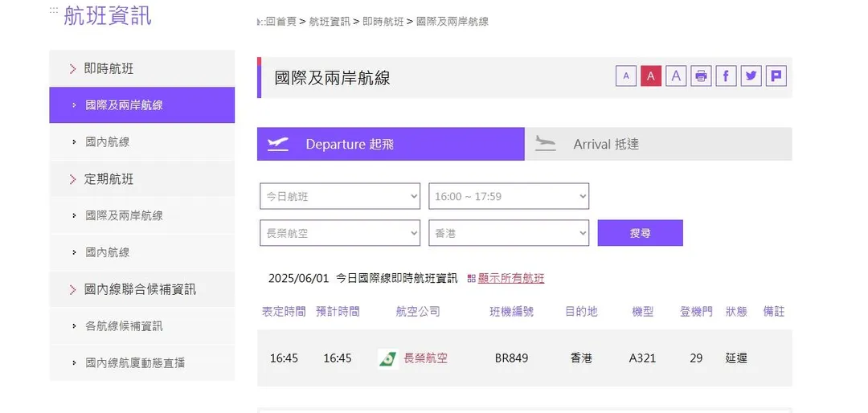Image resolution: width=868 pixels, height=413 pixels.
Task: Click the 狀態 column header
Action: pos(736,312)
